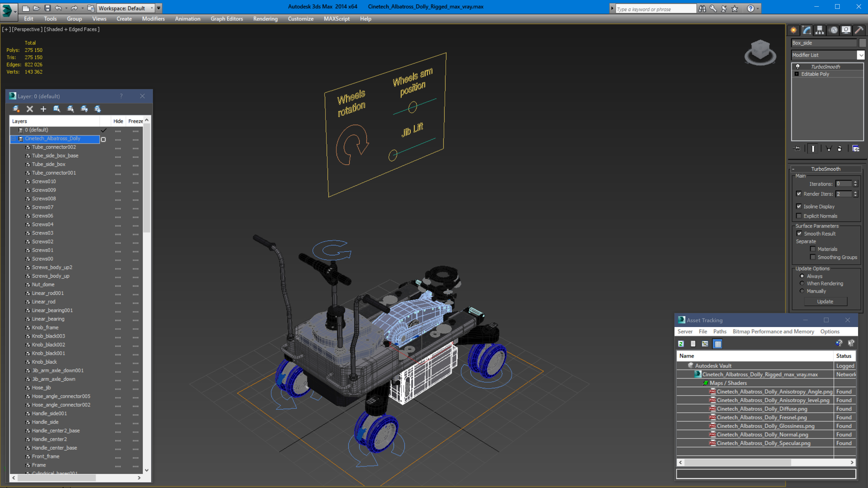Enable the Explicit Normals checkbox
Viewport: 868px width, 488px height.
(799, 216)
